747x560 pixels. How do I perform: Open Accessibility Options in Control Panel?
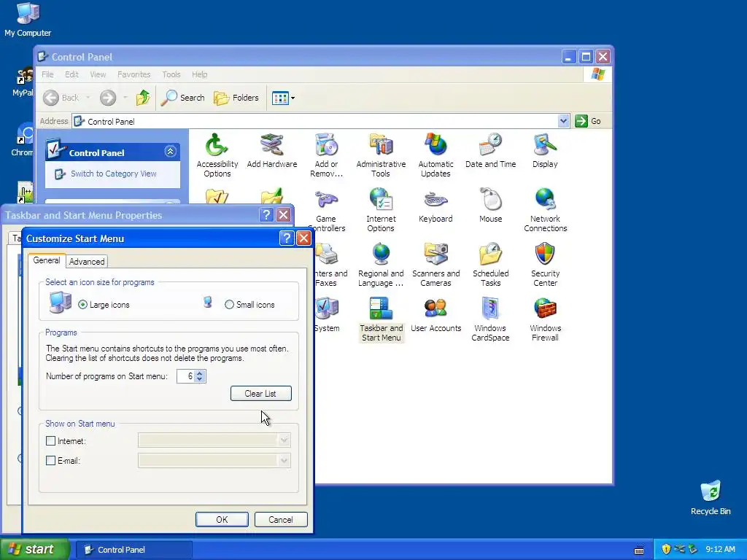(217, 155)
